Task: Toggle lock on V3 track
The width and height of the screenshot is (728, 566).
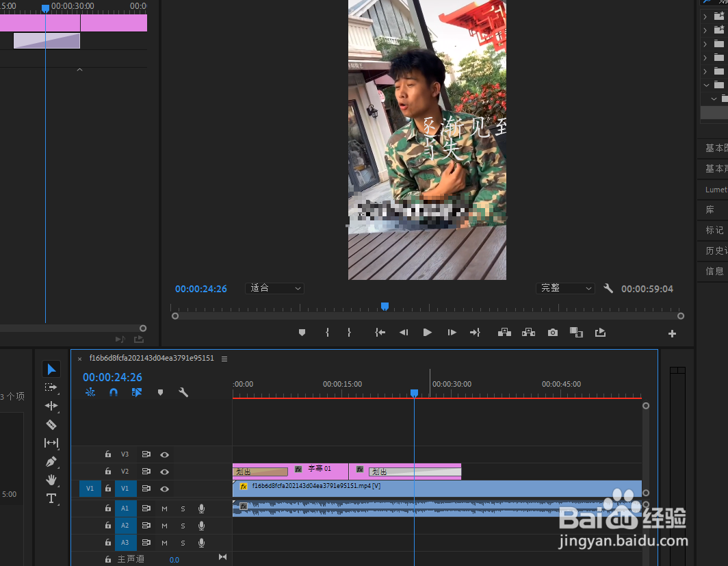Action: tap(107, 454)
